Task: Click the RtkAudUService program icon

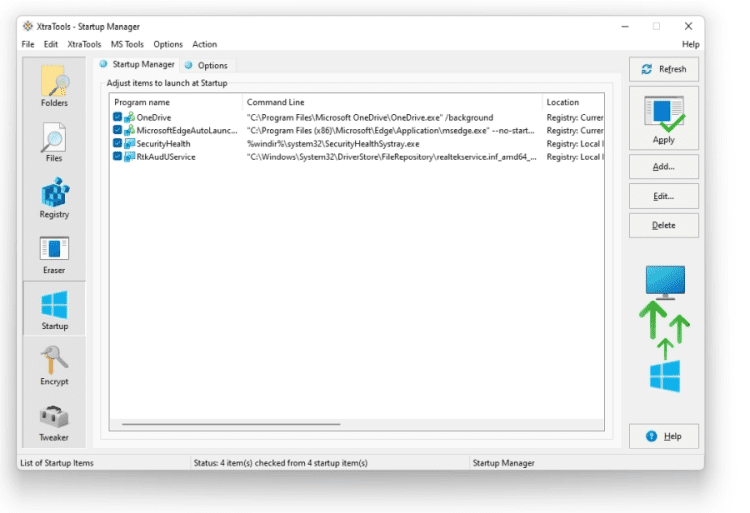Action: point(129,156)
